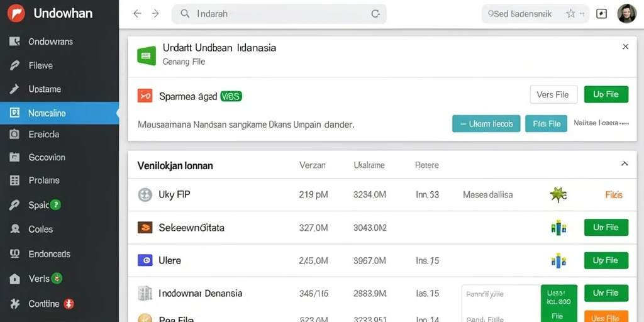Click Un File in Inodownar Denansia row
644x322 pixels.
pos(606,293)
